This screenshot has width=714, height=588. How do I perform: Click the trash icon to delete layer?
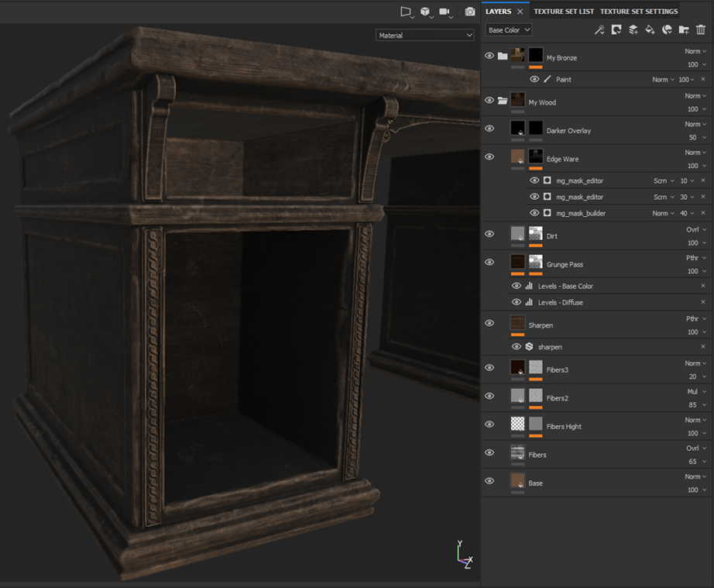coord(701,30)
